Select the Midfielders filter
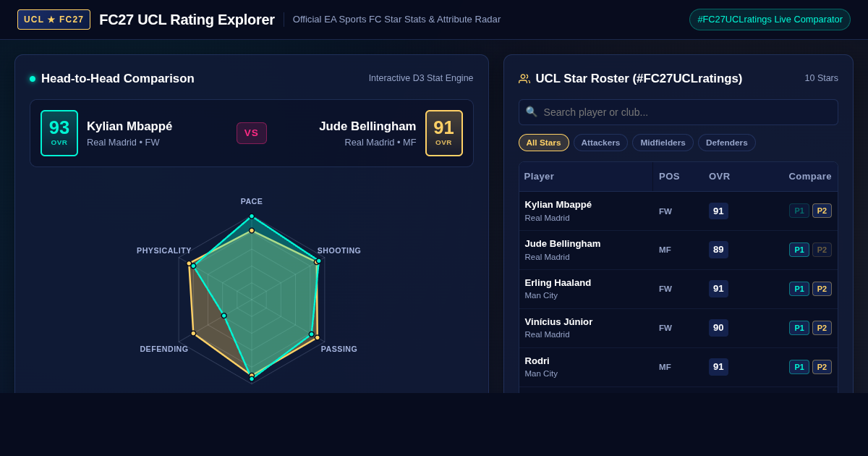The image size is (868, 456). [663, 143]
